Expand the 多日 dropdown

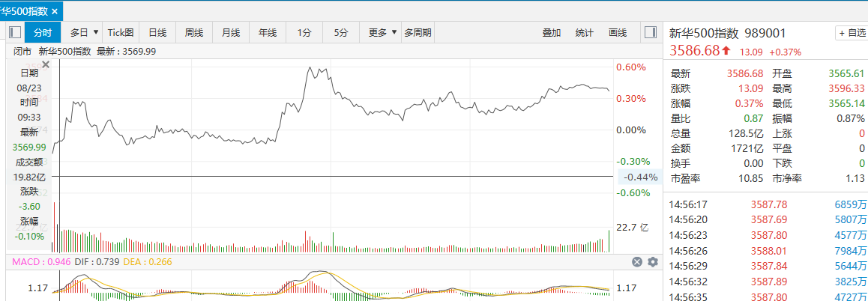click(x=82, y=32)
